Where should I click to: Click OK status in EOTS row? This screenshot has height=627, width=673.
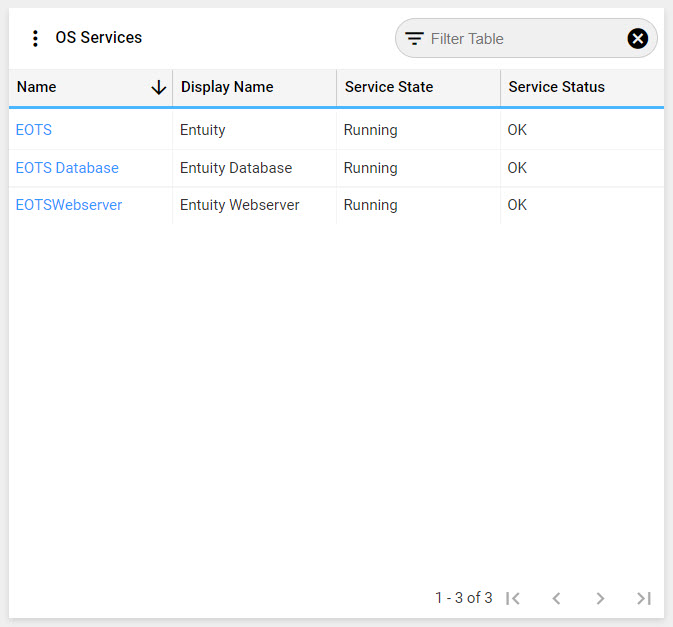(x=517, y=130)
